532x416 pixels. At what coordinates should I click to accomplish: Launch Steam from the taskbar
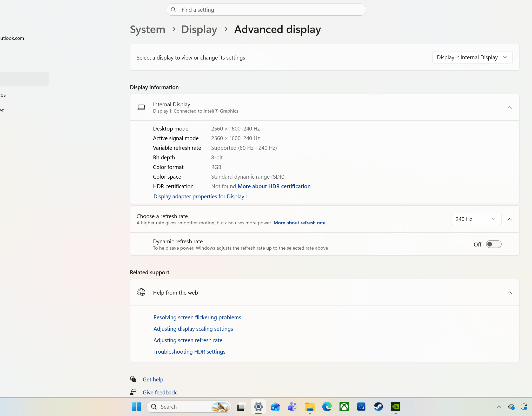(x=378, y=407)
